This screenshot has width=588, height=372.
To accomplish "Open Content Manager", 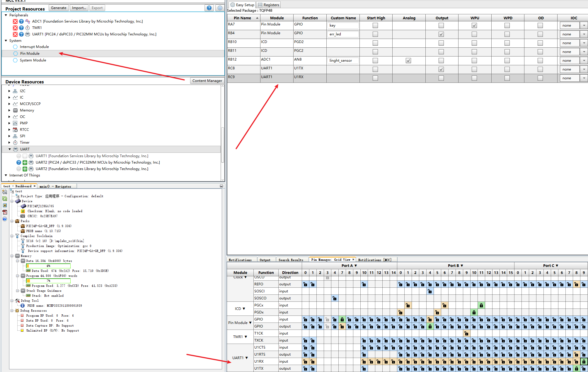I will coord(207,81).
